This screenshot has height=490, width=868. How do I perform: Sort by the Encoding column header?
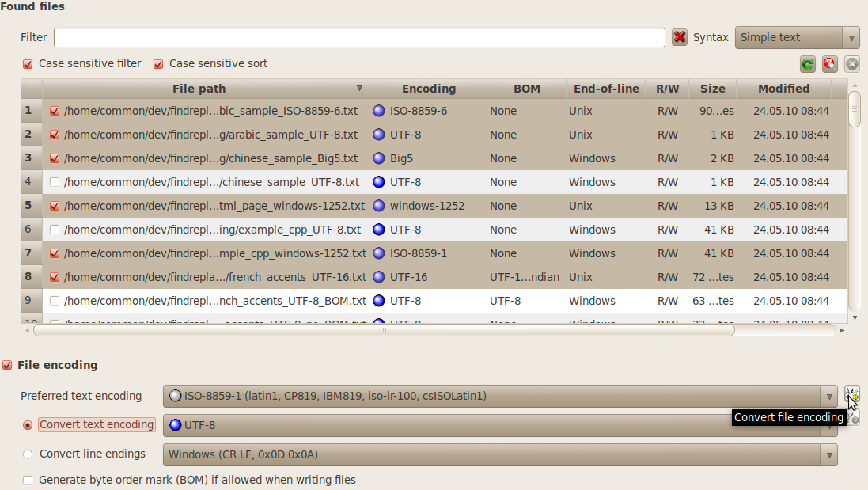coord(428,89)
